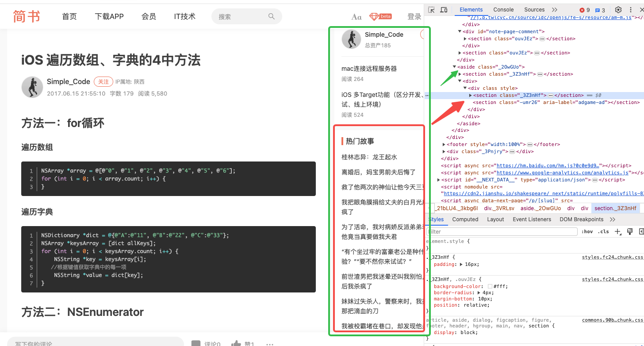Open the Aa font style settings icon
The width and height of the screenshot is (644, 346).
pos(356,17)
